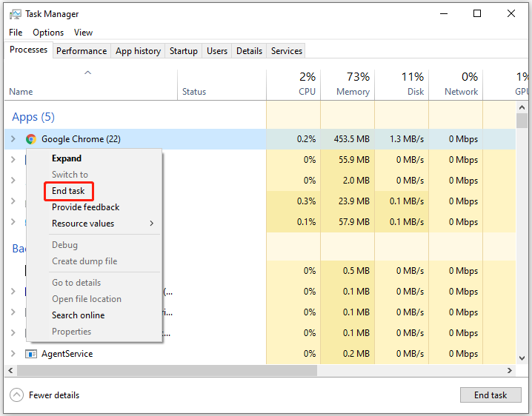Sort by the Memory column header
532x416 pixels.
point(348,85)
